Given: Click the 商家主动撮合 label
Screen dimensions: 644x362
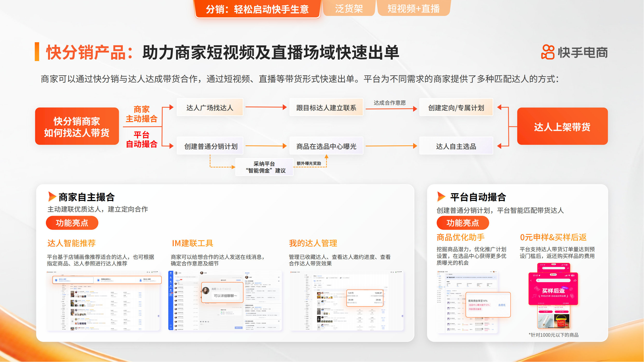Looking at the screenshot, I should 142,114.
